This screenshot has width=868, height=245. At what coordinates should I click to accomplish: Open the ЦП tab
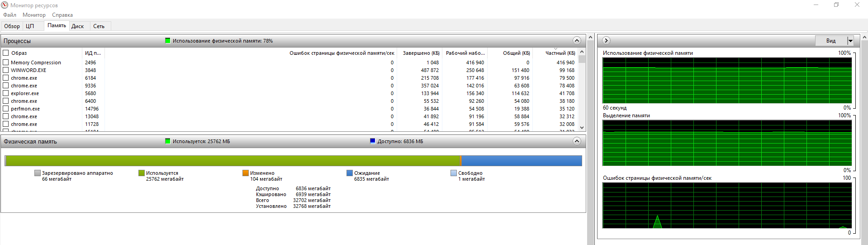click(30, 26)
